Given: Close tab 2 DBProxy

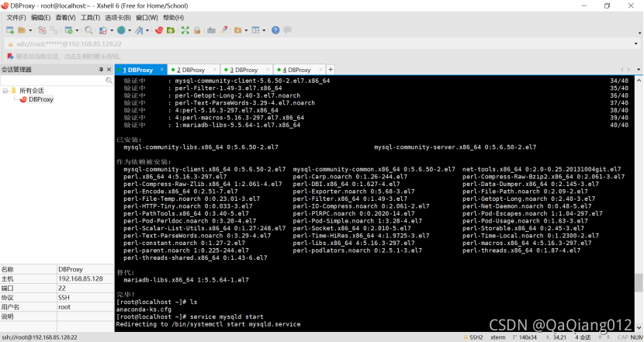Looking at the screenshot, I should coord(215,70).
